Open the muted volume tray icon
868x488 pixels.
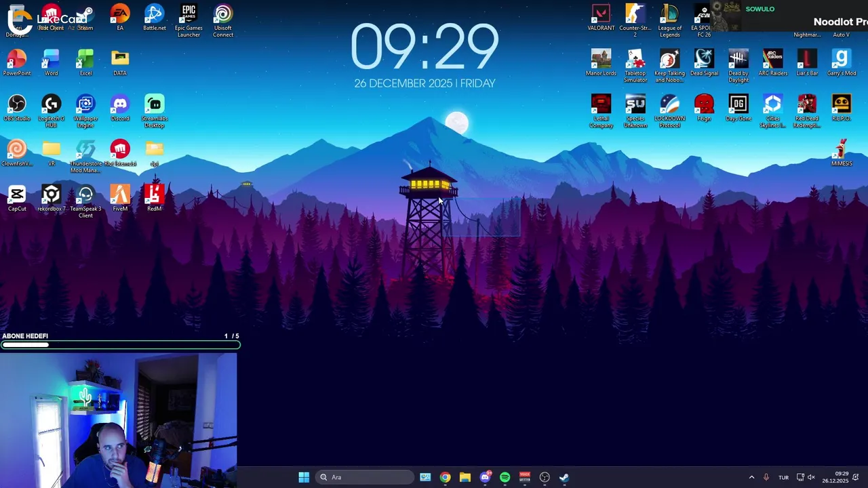pyautogui.click(x=811, y=477)
